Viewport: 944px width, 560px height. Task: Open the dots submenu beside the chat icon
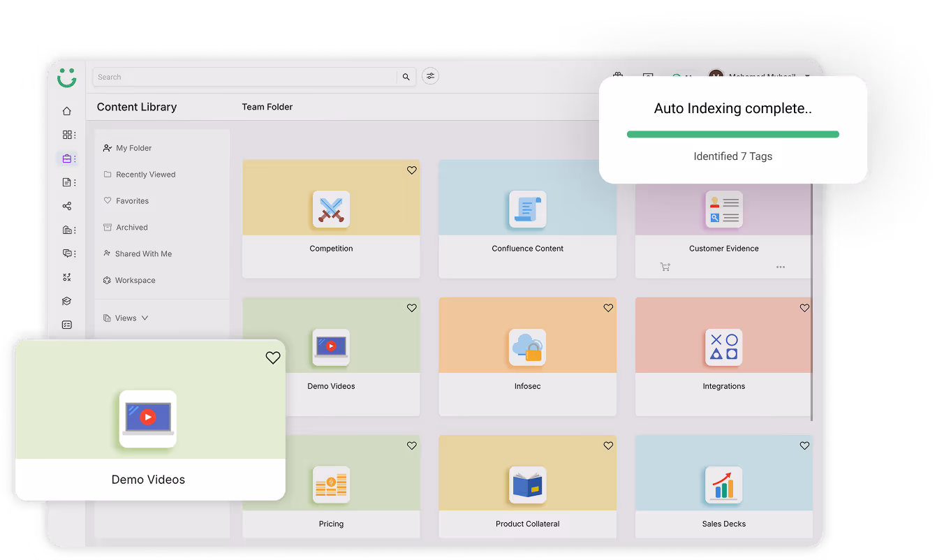click(75, 253)
